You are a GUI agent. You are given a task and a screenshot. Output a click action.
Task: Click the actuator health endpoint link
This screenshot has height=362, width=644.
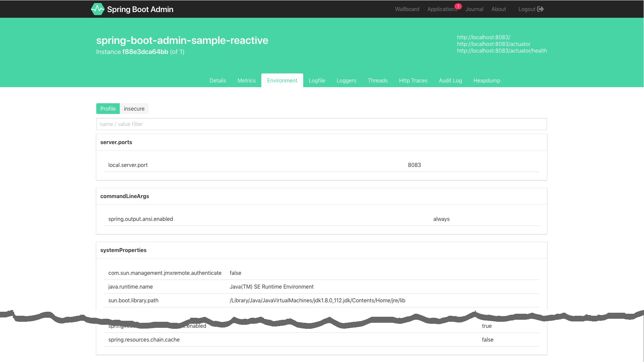click(x=501, y=50)
